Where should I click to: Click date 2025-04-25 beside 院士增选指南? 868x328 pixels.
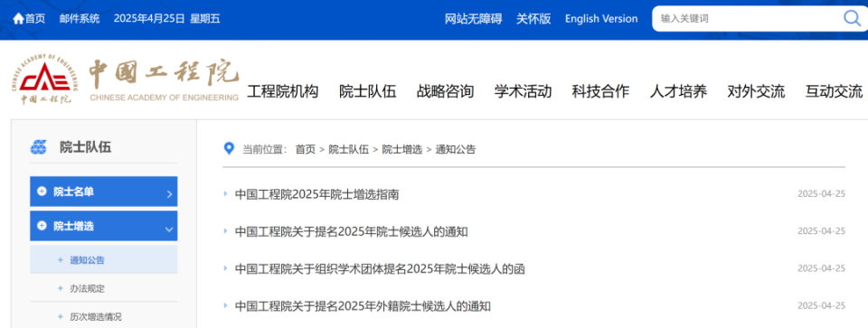(822, 194)
